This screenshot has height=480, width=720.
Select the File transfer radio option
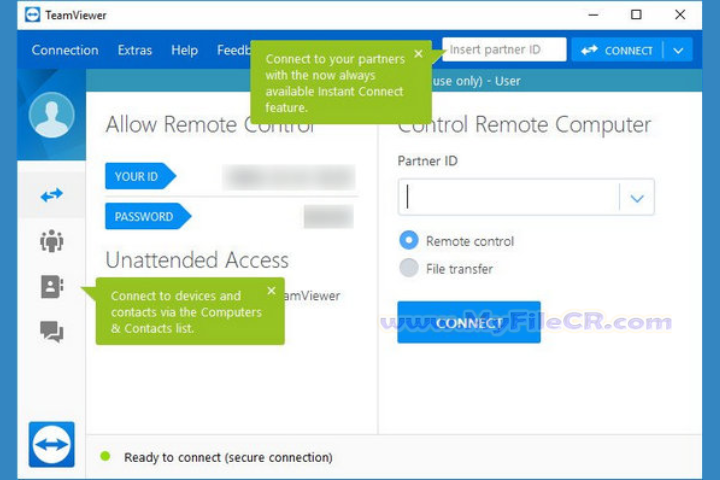[x=409, y=268]
